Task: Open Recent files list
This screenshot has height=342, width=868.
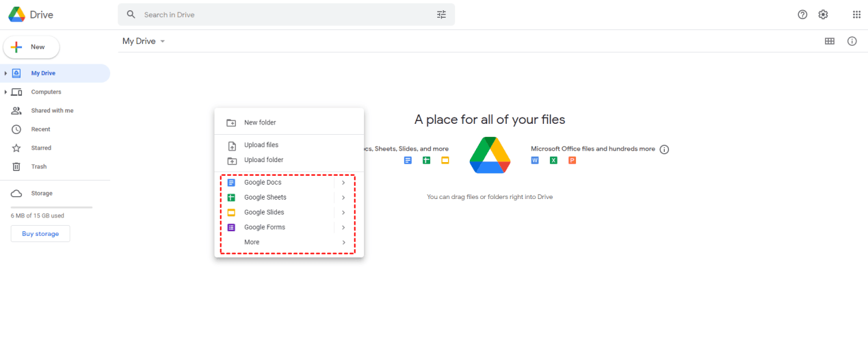Action: 55,129
